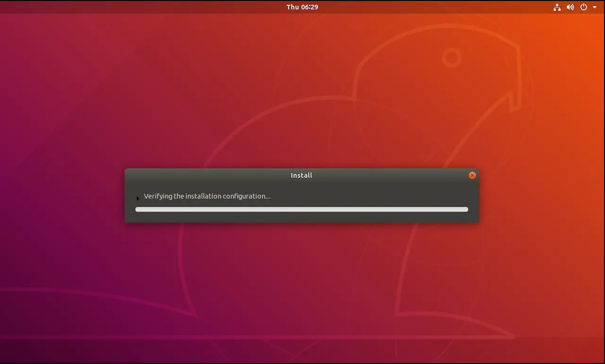
Task: Close the Install dialog
Action: pyautogui.click(x=472, y=175)
